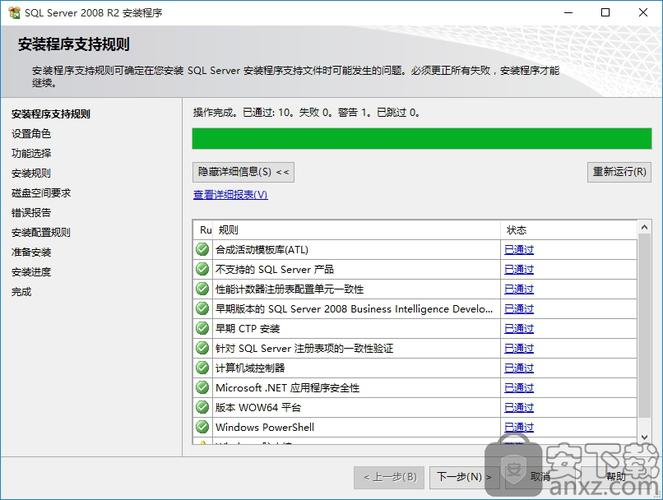Image resolution: width=663 pixels, height=500 pixels.
Task: Proceed with 下一步(N) button
Action: click(464, 477)
